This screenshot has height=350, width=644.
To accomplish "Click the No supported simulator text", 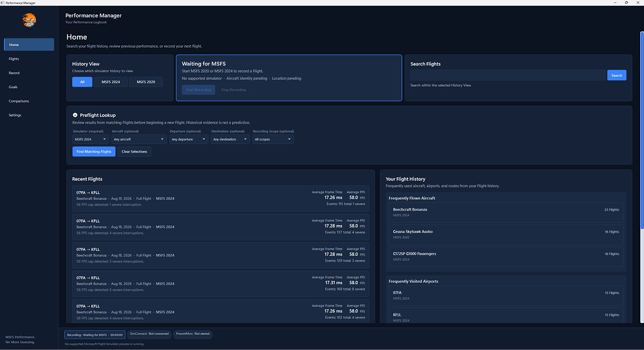I will coord(202,79).
